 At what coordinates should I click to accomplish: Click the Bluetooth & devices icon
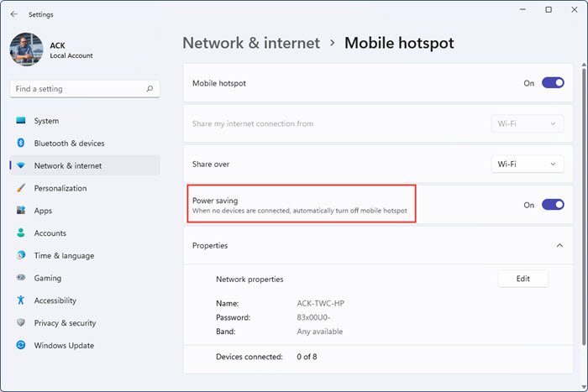pos(21,144)
